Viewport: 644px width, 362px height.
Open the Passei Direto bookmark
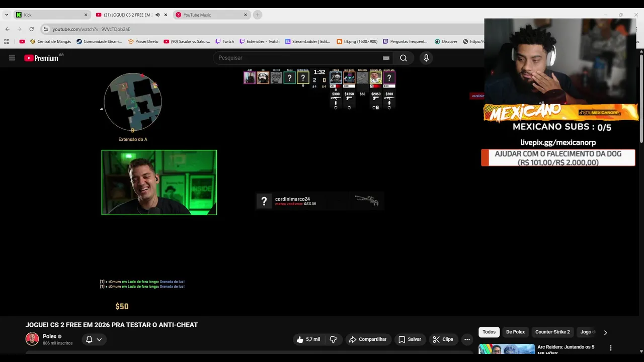143,42
